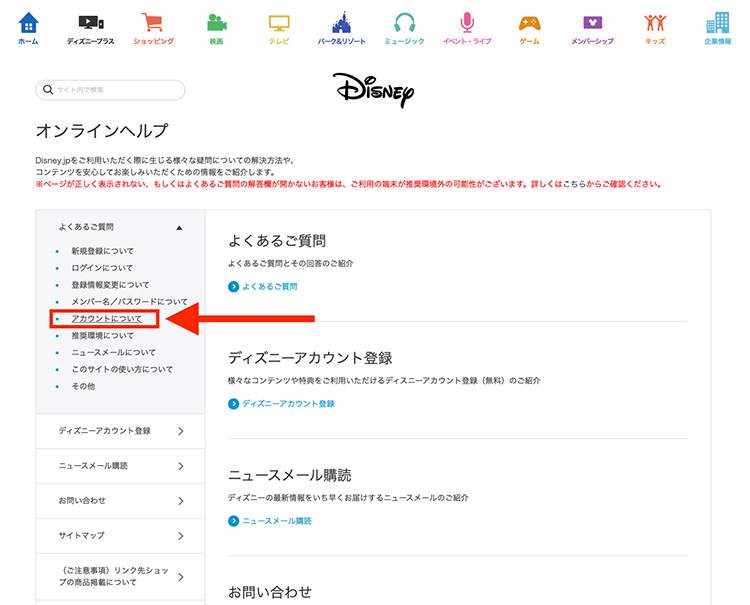Open the サイトマップ sidebar item

(x=120, y=535)
